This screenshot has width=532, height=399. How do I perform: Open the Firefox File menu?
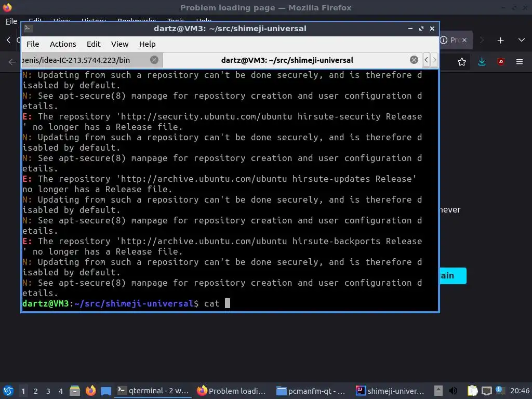pos(11,21)
